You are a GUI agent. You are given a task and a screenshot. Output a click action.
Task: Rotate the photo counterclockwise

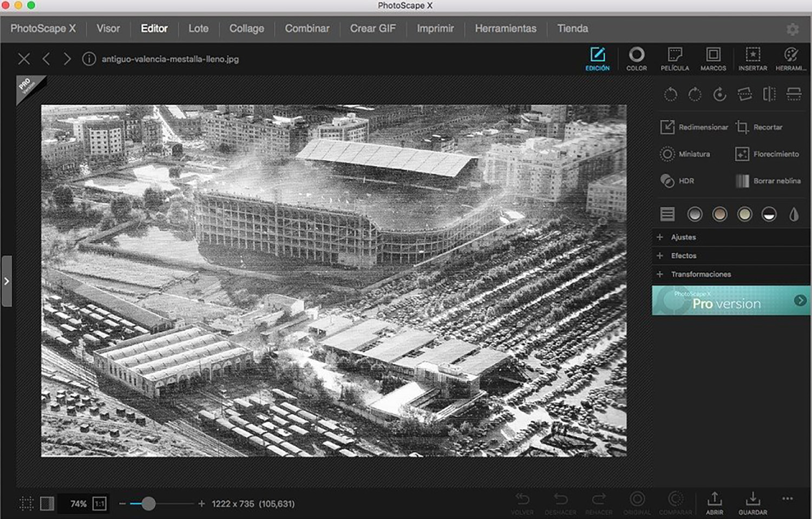tap(670, 94)
